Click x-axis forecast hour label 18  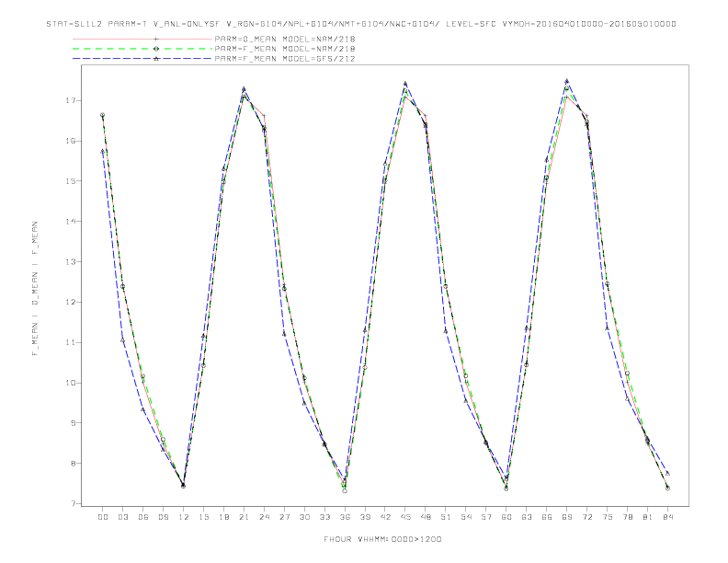coord(223,517)
